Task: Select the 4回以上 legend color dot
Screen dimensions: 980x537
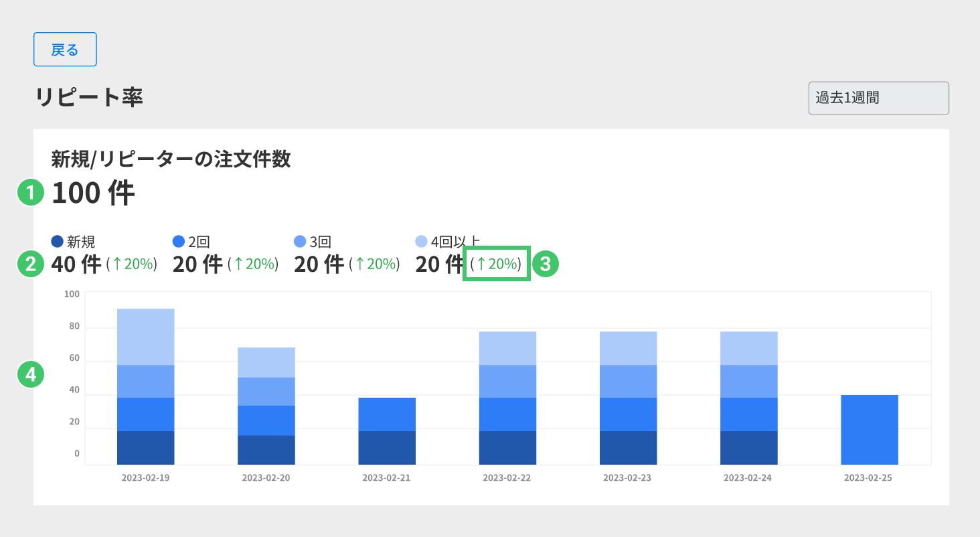Action: [421, 241]
